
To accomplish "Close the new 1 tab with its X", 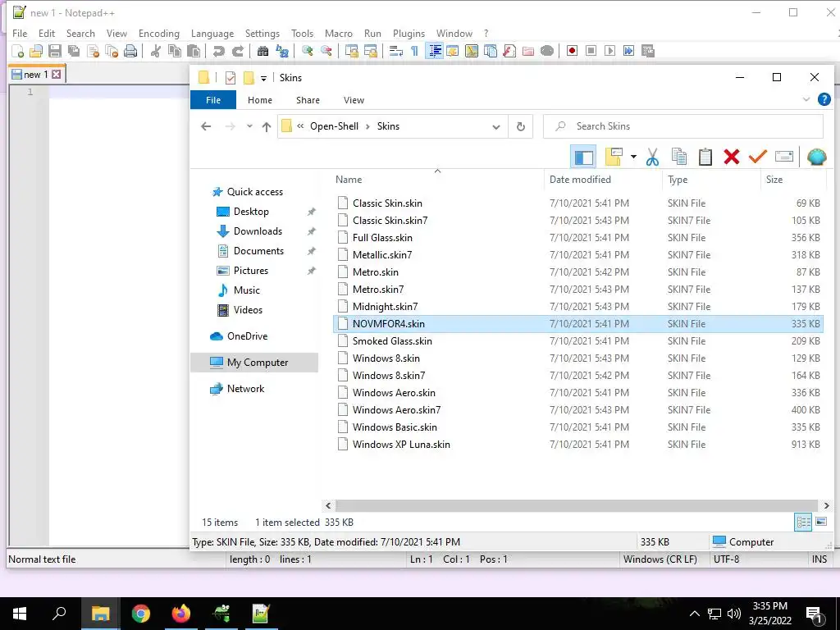I will click(x=57, y=75).
